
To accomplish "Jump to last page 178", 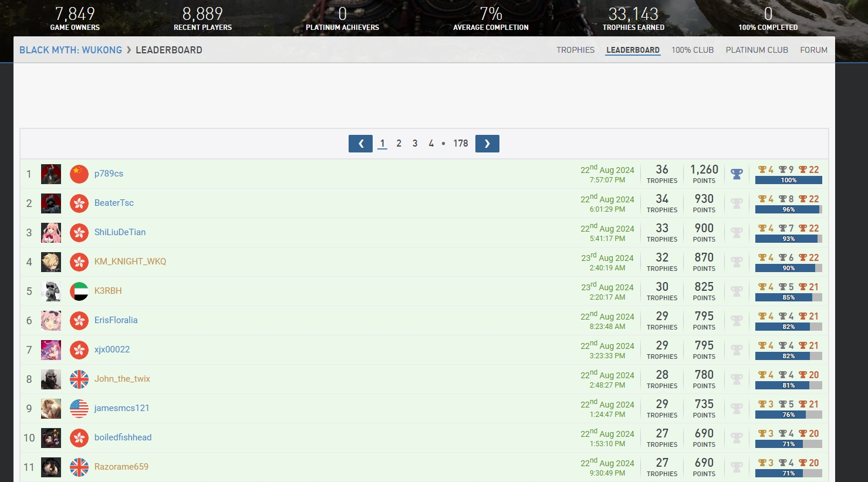I will pyautogui.click(x=461, y=144).
